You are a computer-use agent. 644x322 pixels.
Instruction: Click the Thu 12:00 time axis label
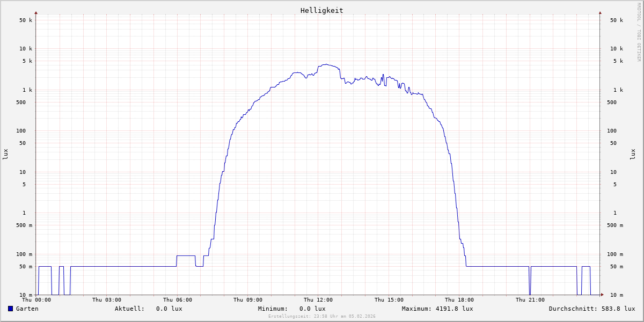[x=318, y=300]
